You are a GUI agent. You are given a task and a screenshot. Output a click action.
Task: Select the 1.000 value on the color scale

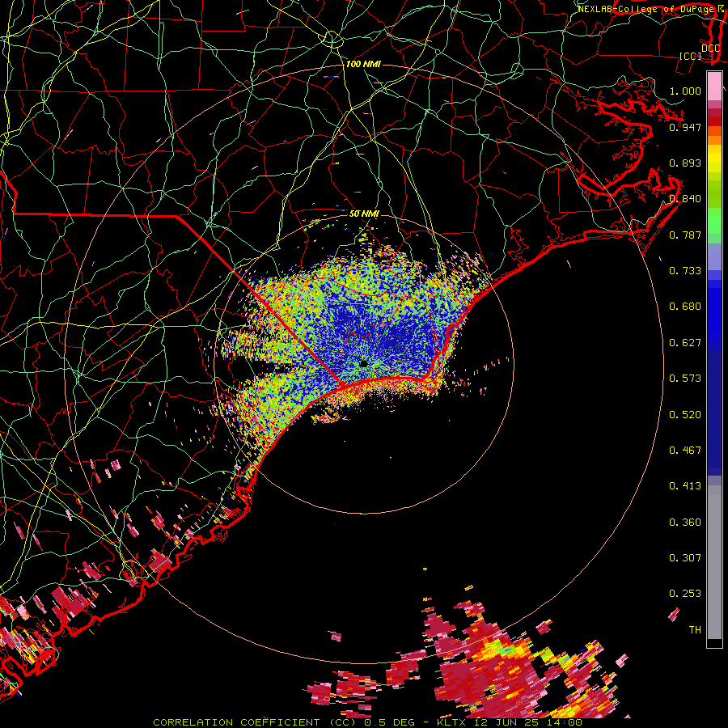[x=685, y=91]
